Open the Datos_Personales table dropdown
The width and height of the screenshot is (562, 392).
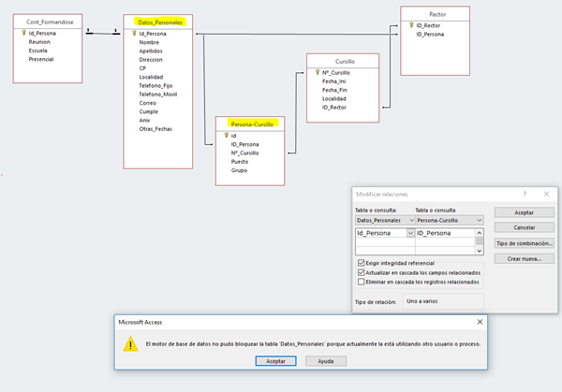(411, 220)
